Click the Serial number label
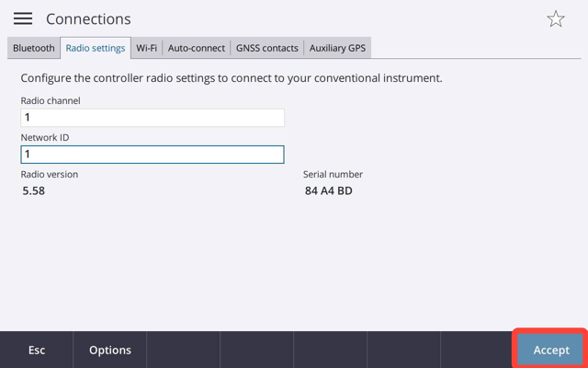The height and width of the screenshot is (368, 588). click(333, 174)
